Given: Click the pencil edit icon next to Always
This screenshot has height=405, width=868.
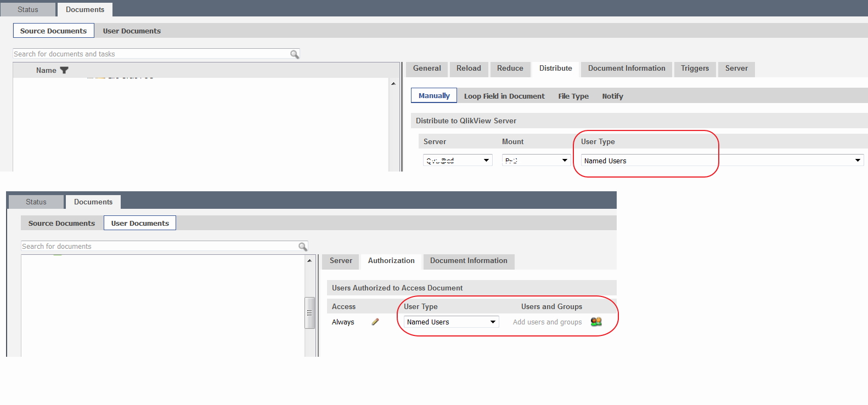Looking at the screenshot, I should pyautogui.click(x=375, y=322).
